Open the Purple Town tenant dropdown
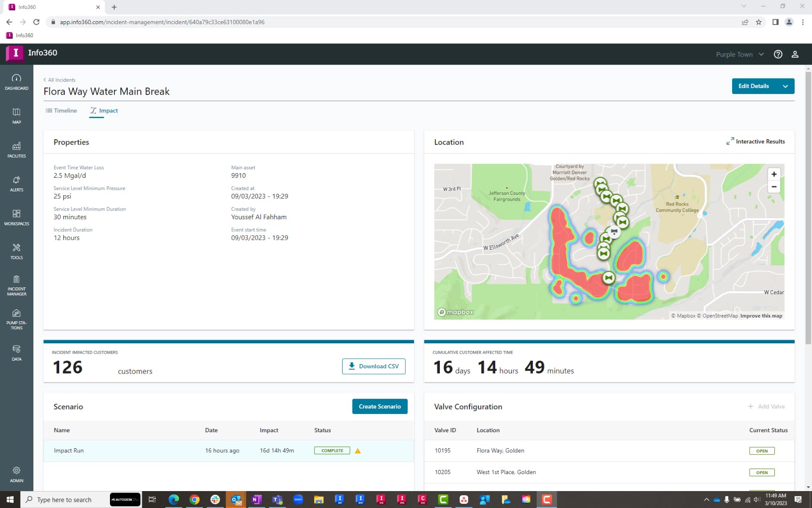The height and width of the screenshot is (508, 812). click(x=740, y=55)
